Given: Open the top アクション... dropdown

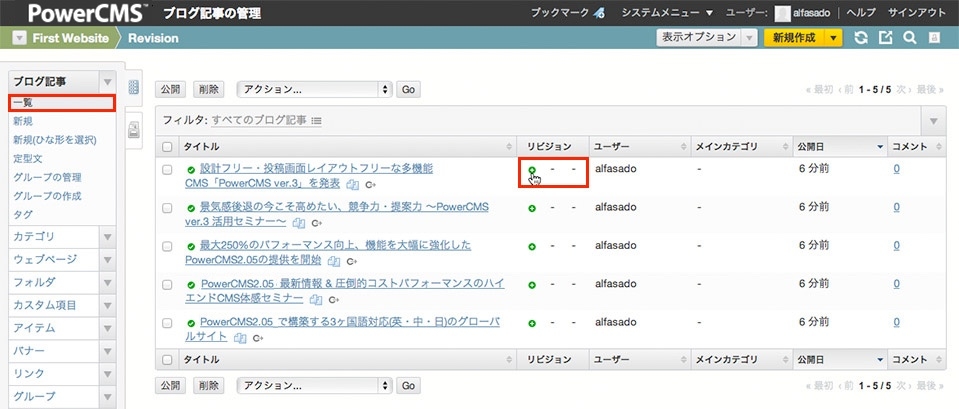Looking at the screenshot, I should (314, 89).
